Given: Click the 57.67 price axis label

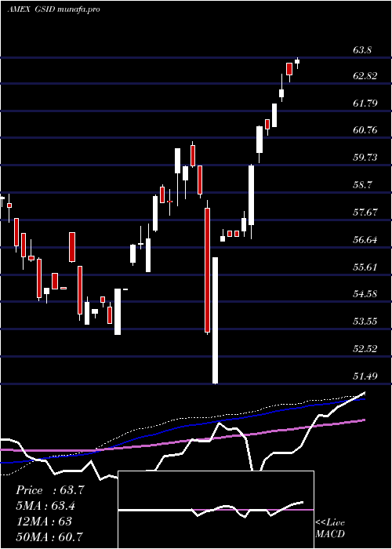Looking at the screenshot, I should 365,213.
